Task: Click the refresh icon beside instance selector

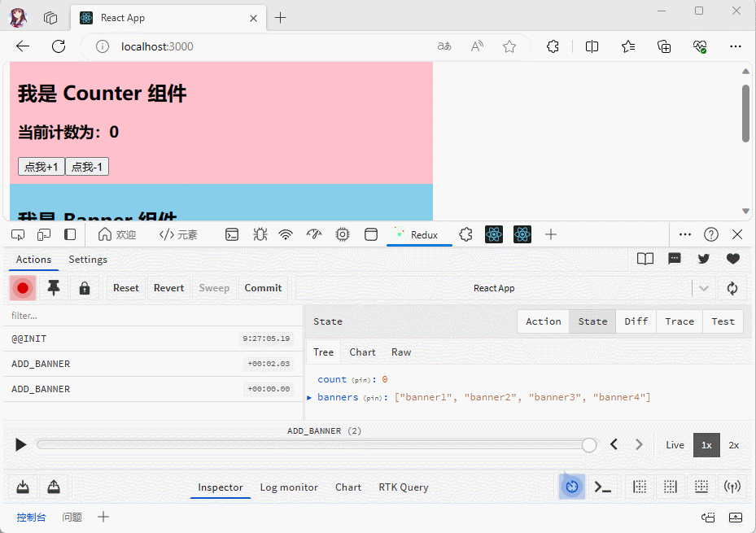Action: pos(732,288)
